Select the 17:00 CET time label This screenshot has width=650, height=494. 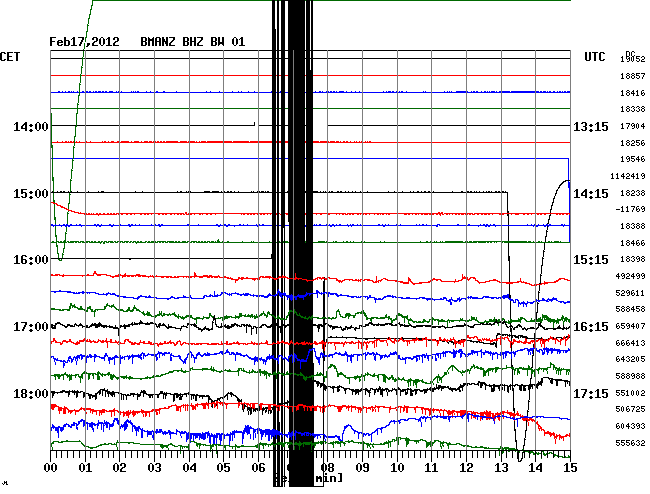pos(31,327)
